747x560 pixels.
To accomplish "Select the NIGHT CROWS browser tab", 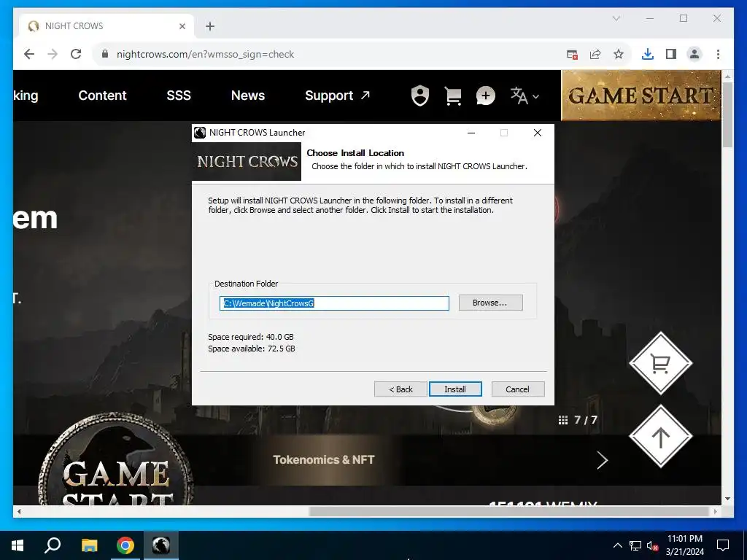I will tap(107, 26).
